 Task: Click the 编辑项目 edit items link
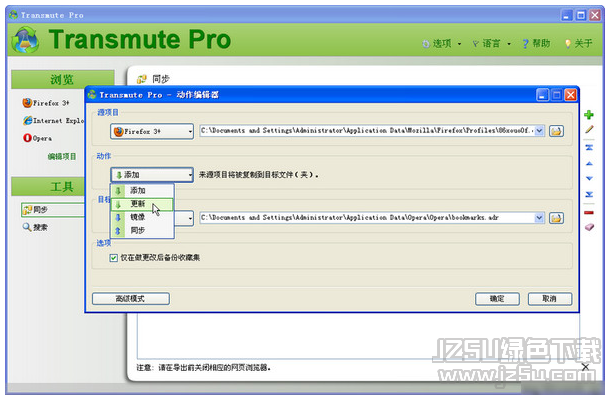(x=62, y=157)
